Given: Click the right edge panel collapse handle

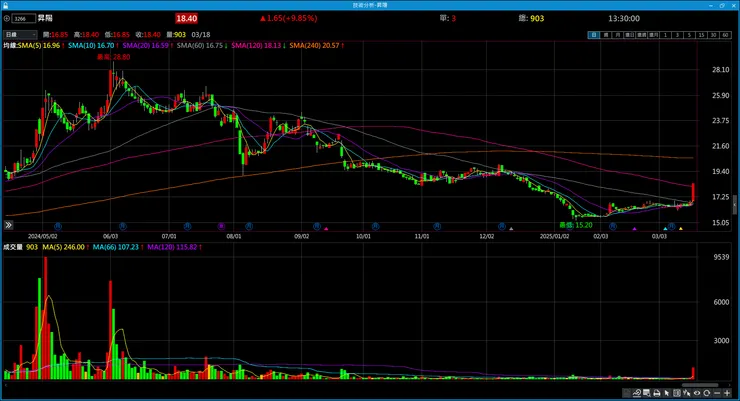Looking at the screenshot, I should coord(734,206).
